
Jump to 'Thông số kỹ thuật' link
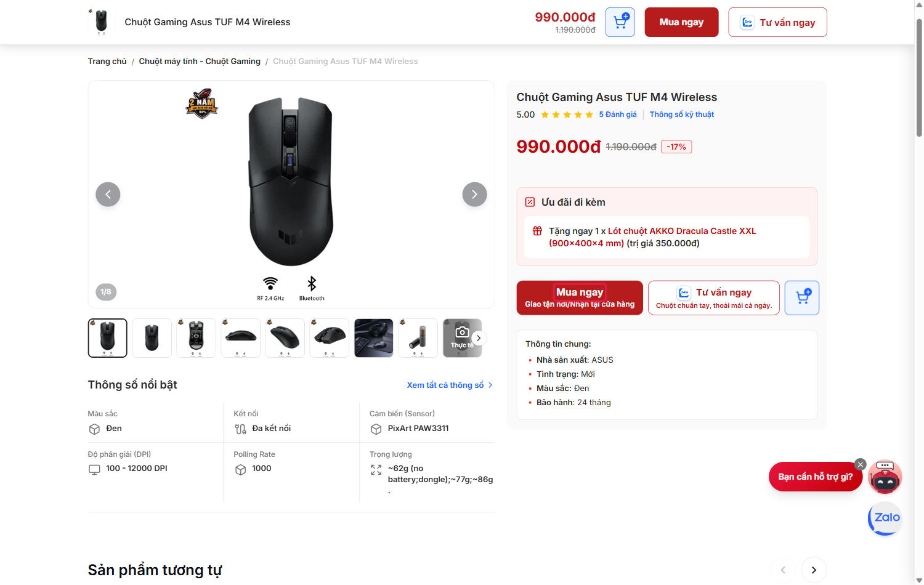(x=681, y=115)
